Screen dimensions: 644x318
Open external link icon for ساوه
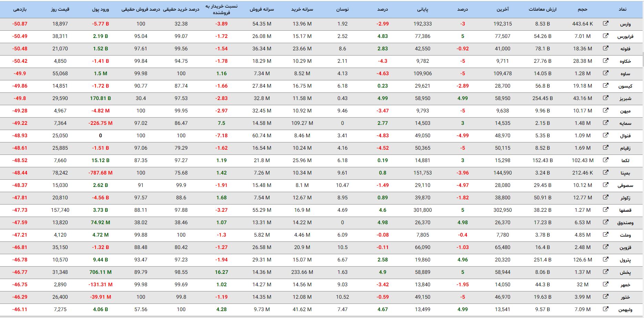pyautogui.click(x=606, y=73)
